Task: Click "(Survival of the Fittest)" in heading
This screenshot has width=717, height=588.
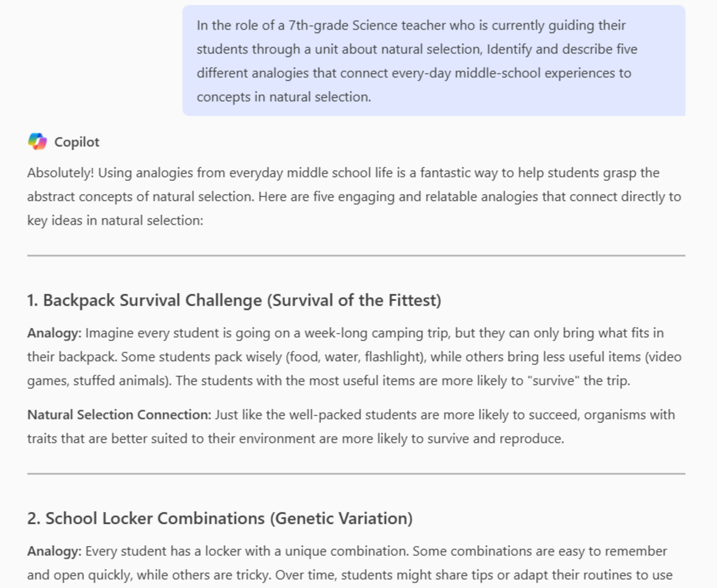Action: [354, 300]
